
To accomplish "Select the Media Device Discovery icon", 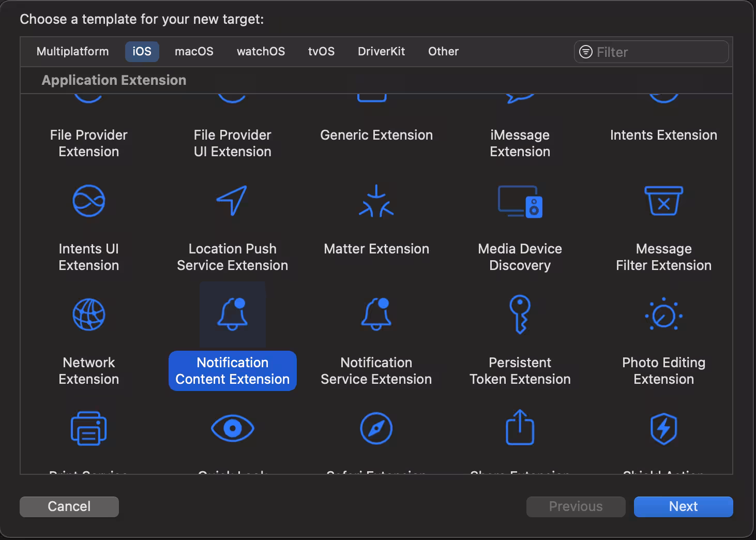I will click(520, 201).
